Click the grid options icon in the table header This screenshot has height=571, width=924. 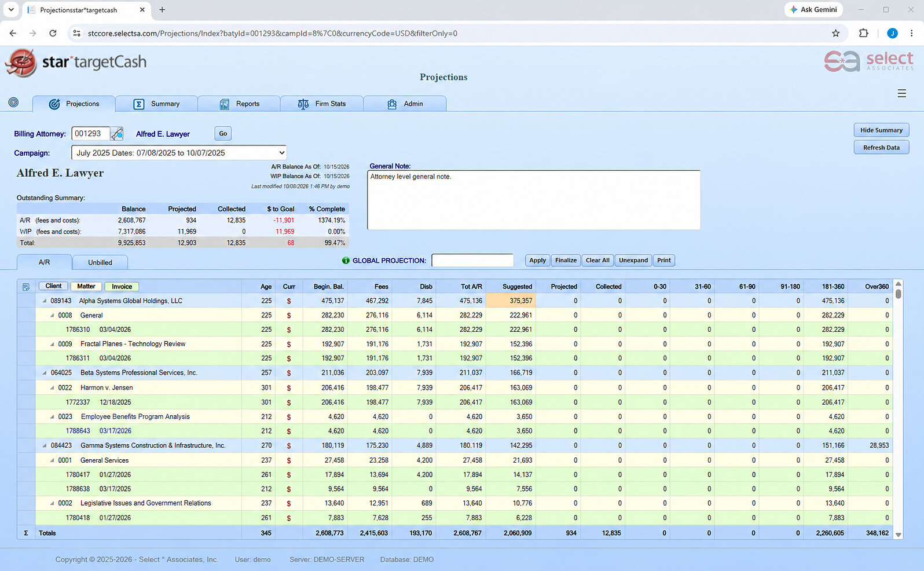[26, 287]
